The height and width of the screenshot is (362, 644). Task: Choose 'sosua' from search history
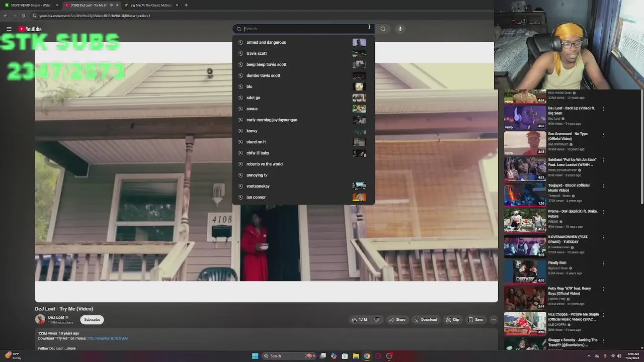pyautogui.click(x=303, y=109)
